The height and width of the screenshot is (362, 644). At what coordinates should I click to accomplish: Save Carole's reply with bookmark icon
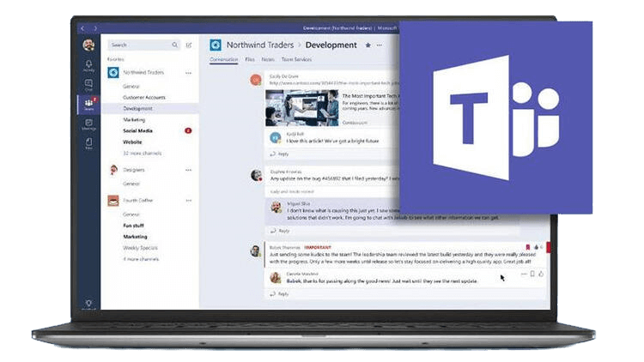point(532,274)
